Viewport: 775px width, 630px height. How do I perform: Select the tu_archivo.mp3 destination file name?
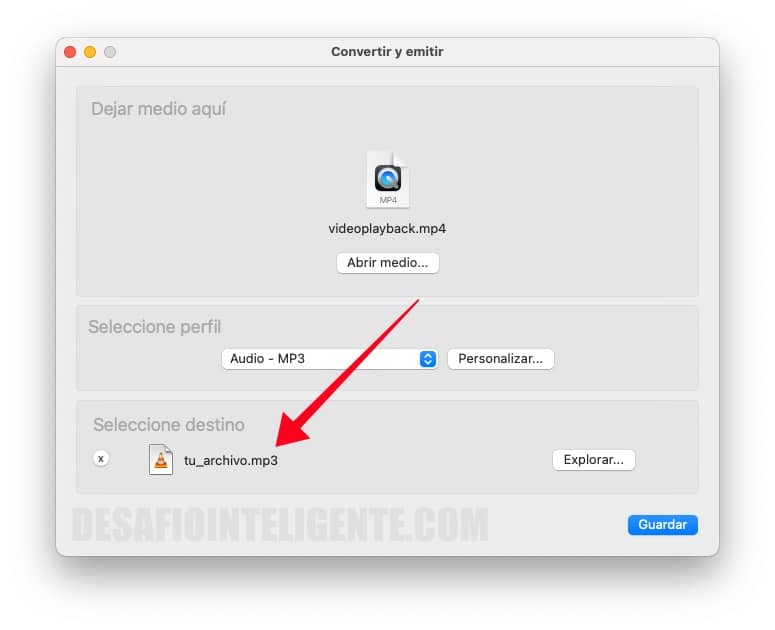pyautogui.click(x=231, y=461)
